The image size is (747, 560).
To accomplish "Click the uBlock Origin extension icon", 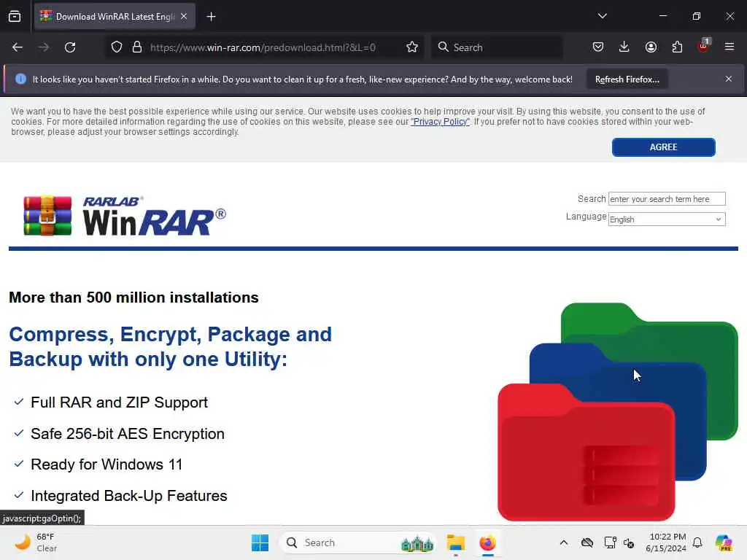I will (x=704, y=46).
